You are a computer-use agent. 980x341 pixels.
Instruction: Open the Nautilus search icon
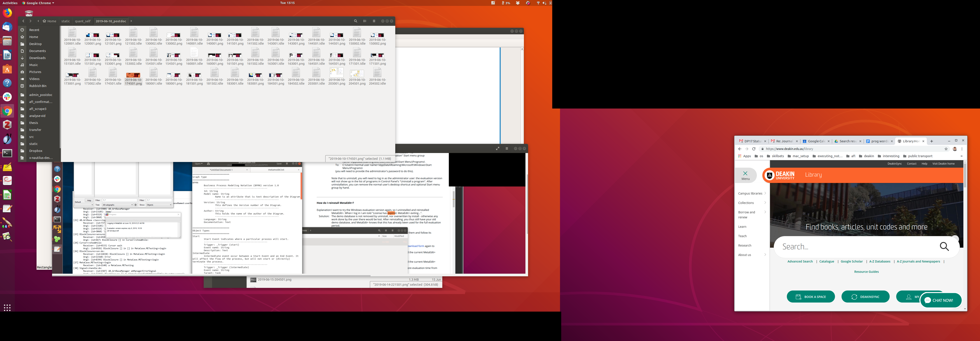click(x=355, y=21)
